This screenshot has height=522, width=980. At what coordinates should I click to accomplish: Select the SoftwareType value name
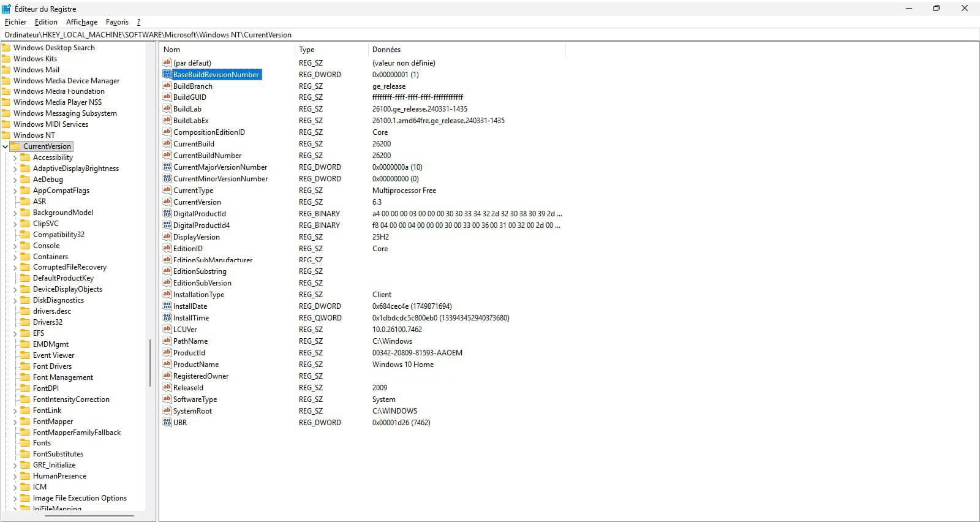(195, 399)
